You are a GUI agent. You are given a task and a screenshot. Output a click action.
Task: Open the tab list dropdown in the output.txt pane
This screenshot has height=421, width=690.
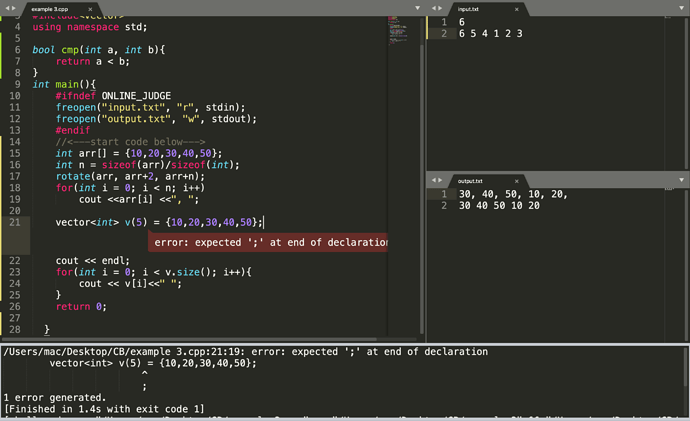(681, 180)
